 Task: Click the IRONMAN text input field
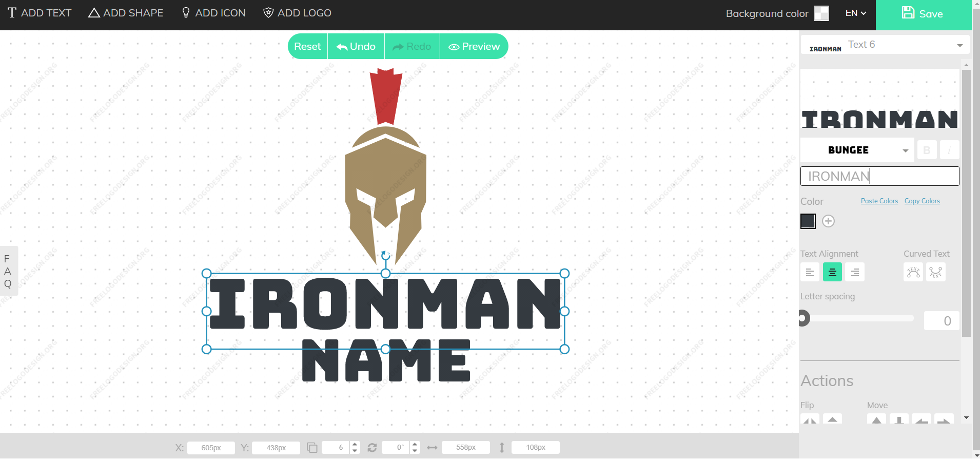(879, 176)
